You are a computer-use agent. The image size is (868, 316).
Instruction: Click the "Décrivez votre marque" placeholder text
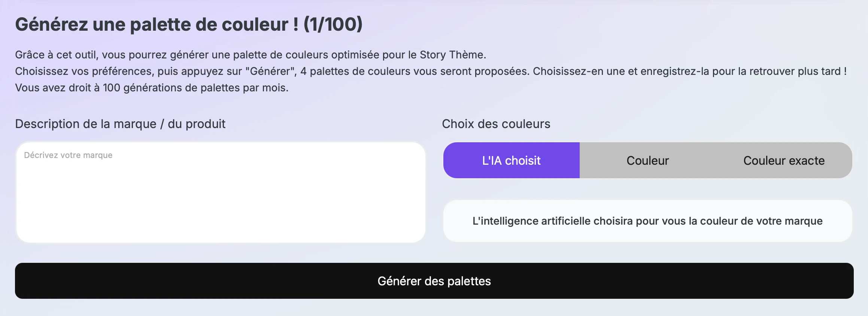pos(68,155)
